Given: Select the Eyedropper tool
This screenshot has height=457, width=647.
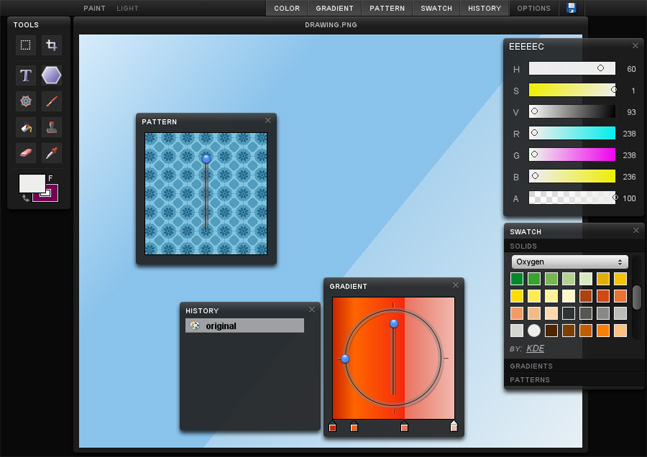Looking at the screenshot, I should [x=52, y=153].
